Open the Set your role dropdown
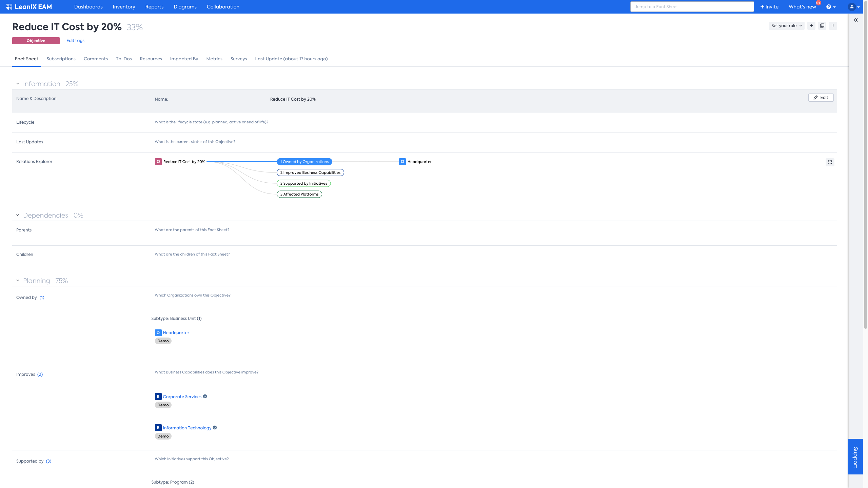The width and height of the screenshot is (868, 488). tap(786, 26)
